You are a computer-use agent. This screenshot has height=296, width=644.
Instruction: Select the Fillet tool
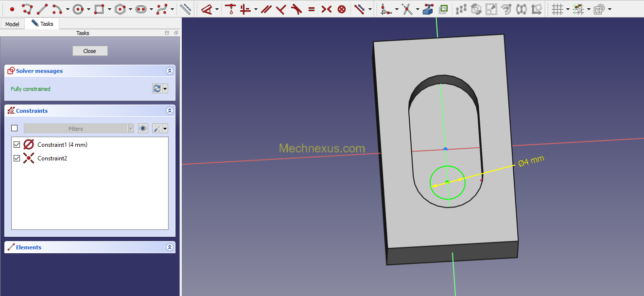[386, 9]
